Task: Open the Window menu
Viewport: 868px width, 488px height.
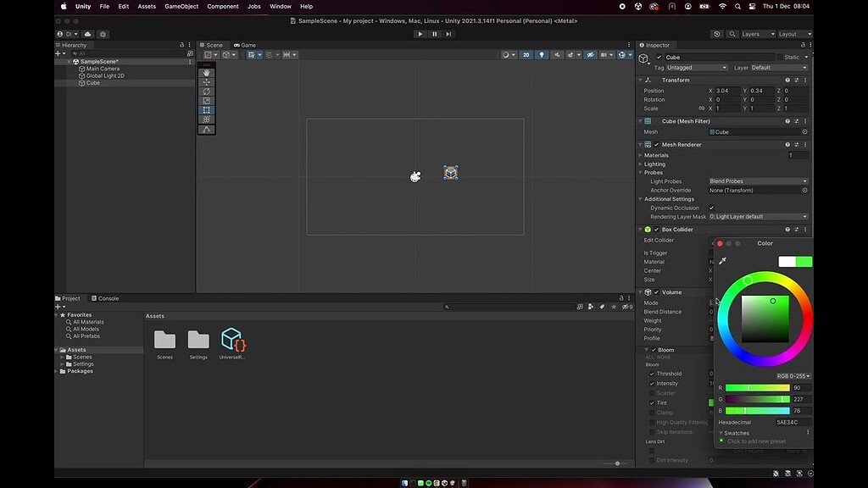Action: pos(280,7)
